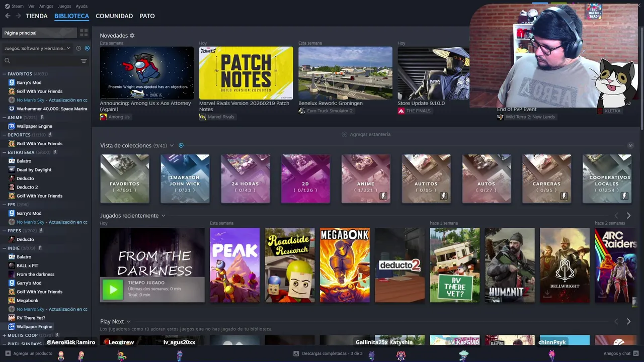Open the recent activity clock filter
The width and height of the screenshot is (644, 362).
78,48
